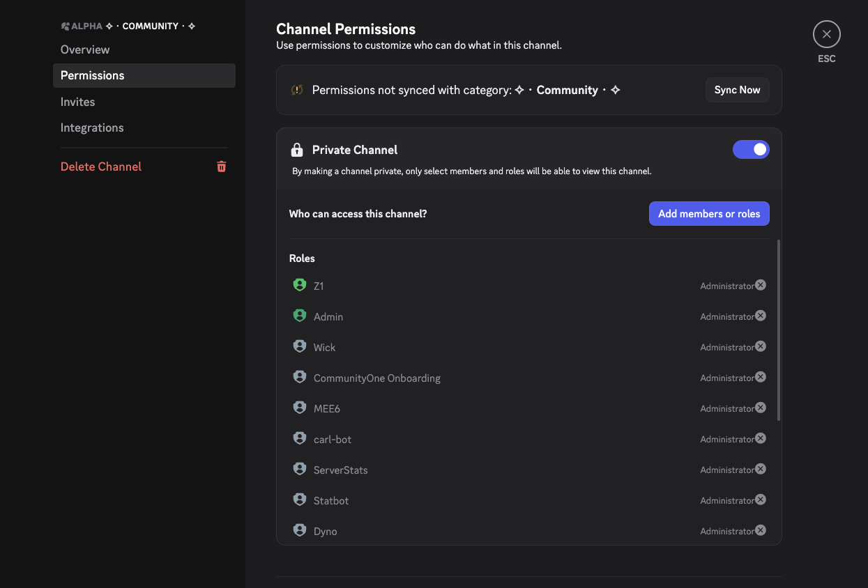Close settings with the ESC button
The height and width of the screenshot is (588, 868).
pyautogui.click(x=826, y=33)
